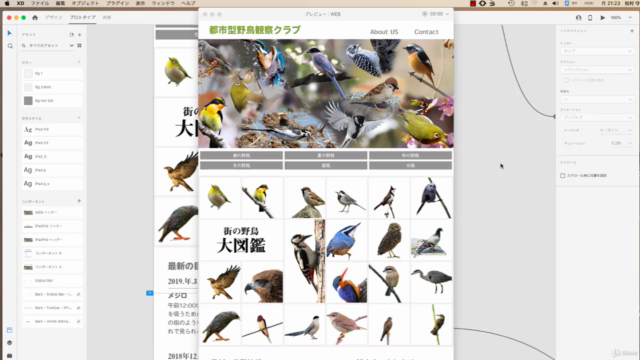
Task: Add a new interaction plus icon
Action: pyautogui.click(x=632, y=31)
